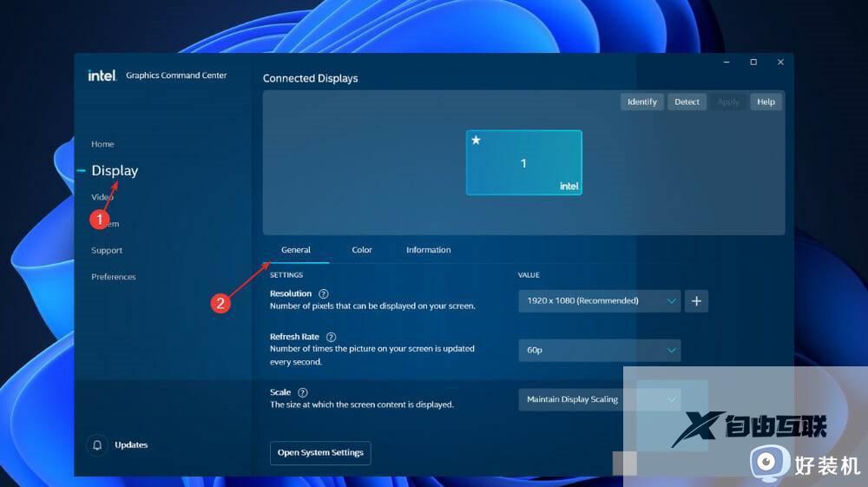Add custom resolution with plus button
Screen dimensions: 868x487
(696, 301)
